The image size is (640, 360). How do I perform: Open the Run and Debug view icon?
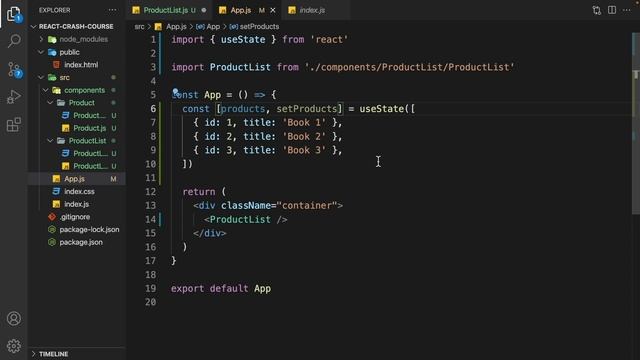pos(14,97)
